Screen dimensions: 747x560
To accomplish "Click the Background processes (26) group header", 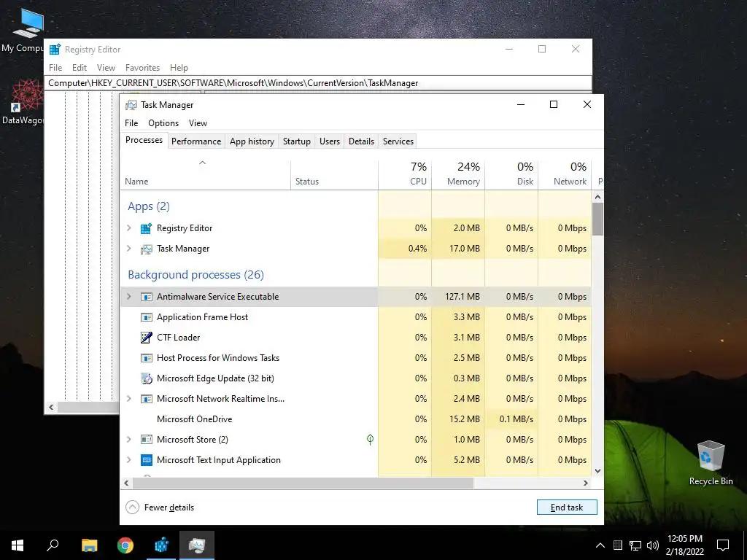I will click(196, 275).
